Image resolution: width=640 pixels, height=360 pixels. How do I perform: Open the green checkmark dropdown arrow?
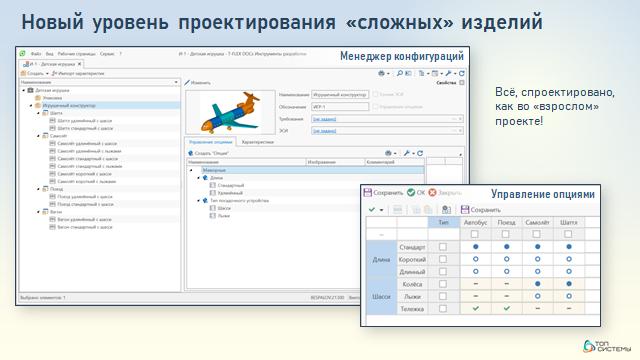pyautogui.click(x=382, y=210)
